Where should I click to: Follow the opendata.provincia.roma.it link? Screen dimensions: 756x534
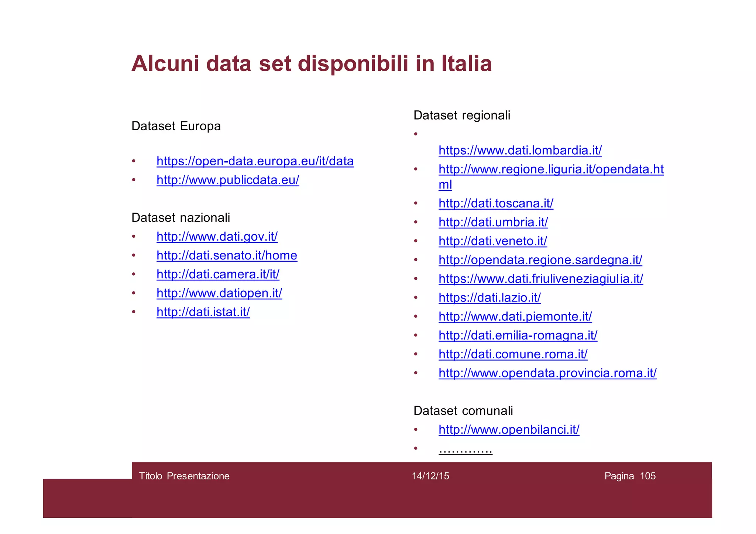point(547,373)
